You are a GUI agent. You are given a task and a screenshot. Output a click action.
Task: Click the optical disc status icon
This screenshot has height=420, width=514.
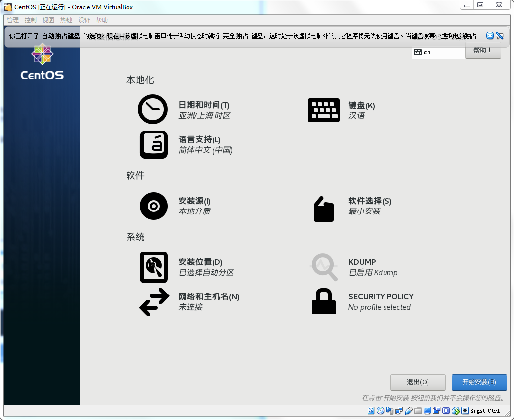pyautogui.click(x=380, y=411)
